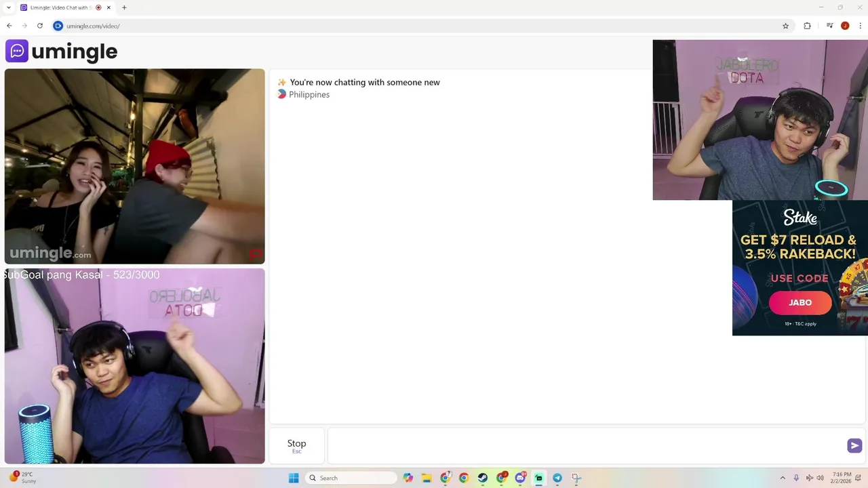Click your own webcam preview
868x488 pixels.
(134, 366)
